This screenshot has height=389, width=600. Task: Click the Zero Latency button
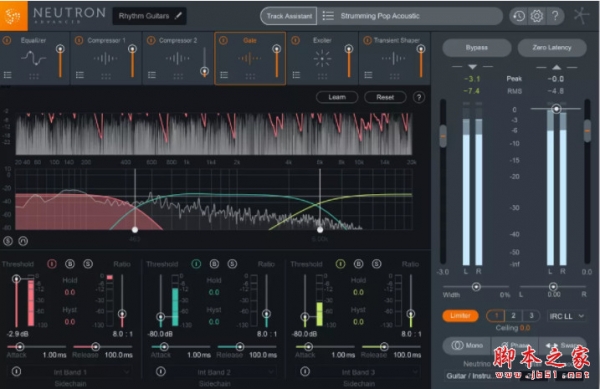pyautogui.click(x=552, y=48)
